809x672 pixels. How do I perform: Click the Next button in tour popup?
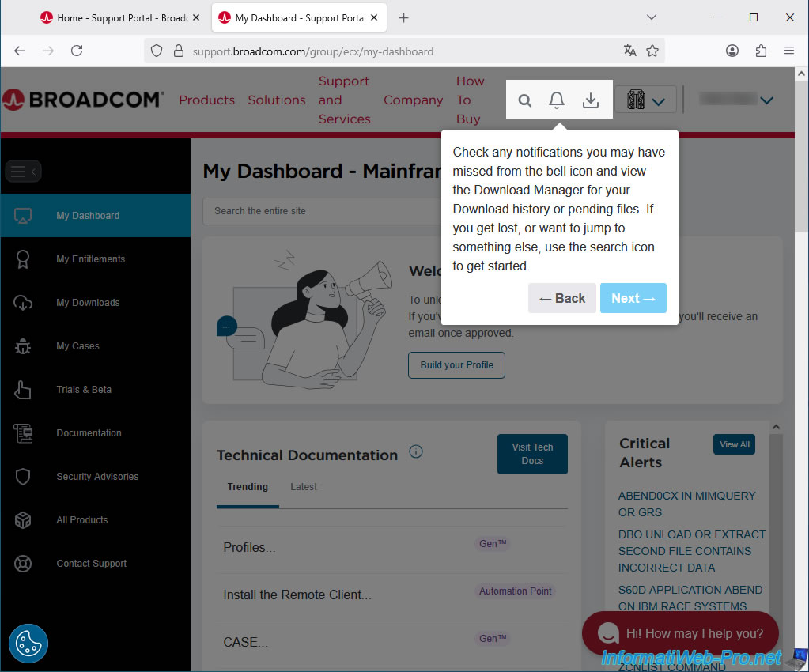tap(633, 298)
